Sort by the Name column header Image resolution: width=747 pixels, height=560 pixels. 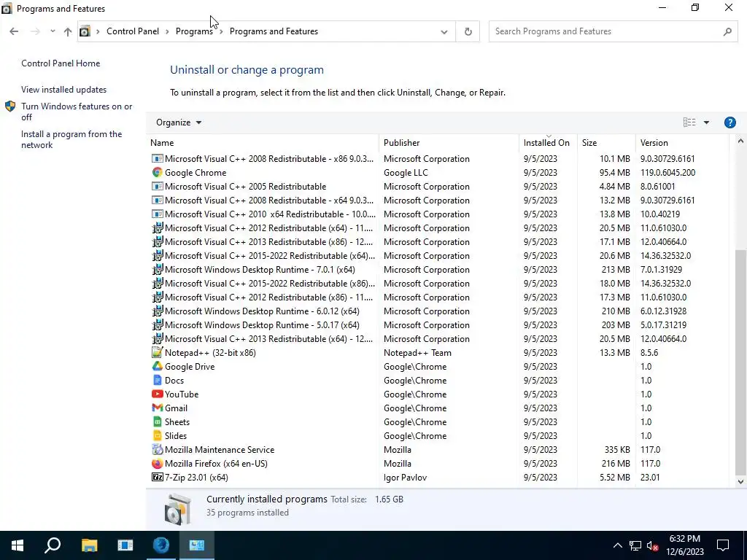coord(263,143)
